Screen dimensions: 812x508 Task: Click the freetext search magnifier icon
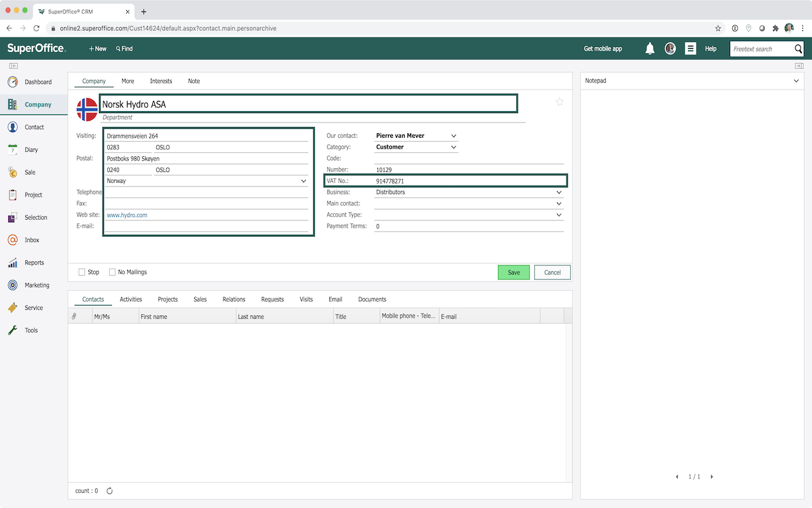point(799,49)
